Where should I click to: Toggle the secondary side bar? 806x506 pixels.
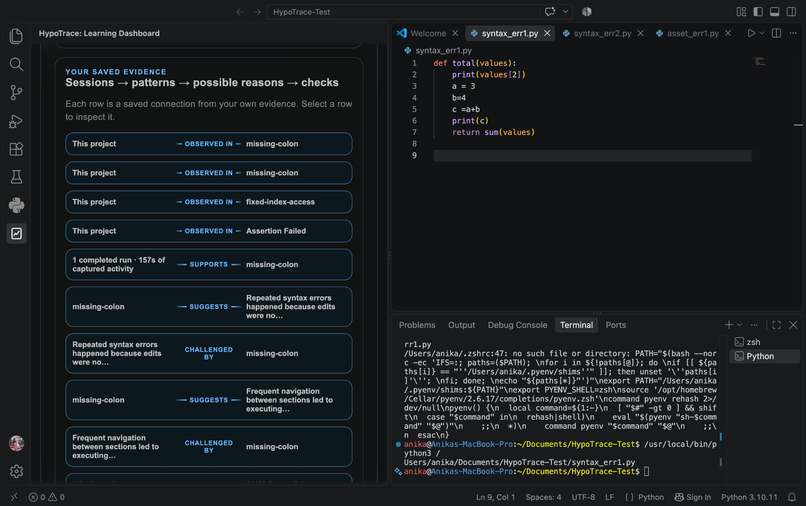click(x=792, y=12)
